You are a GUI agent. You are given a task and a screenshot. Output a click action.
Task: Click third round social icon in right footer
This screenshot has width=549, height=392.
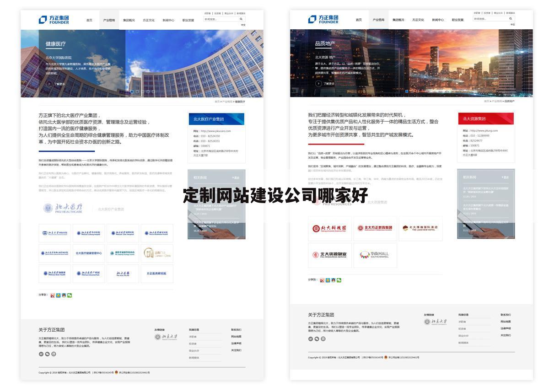[x=323, y=339]
